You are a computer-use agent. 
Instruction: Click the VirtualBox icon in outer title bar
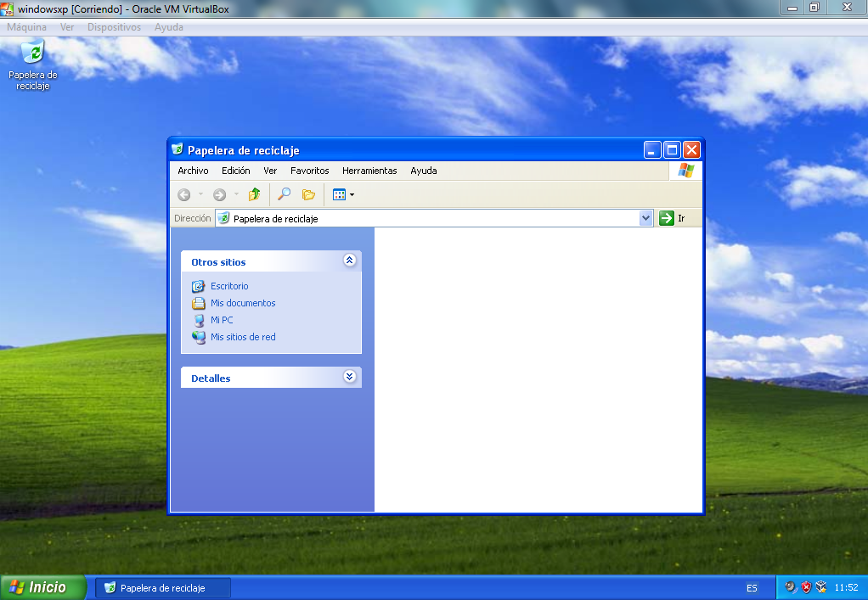[7, 8]
